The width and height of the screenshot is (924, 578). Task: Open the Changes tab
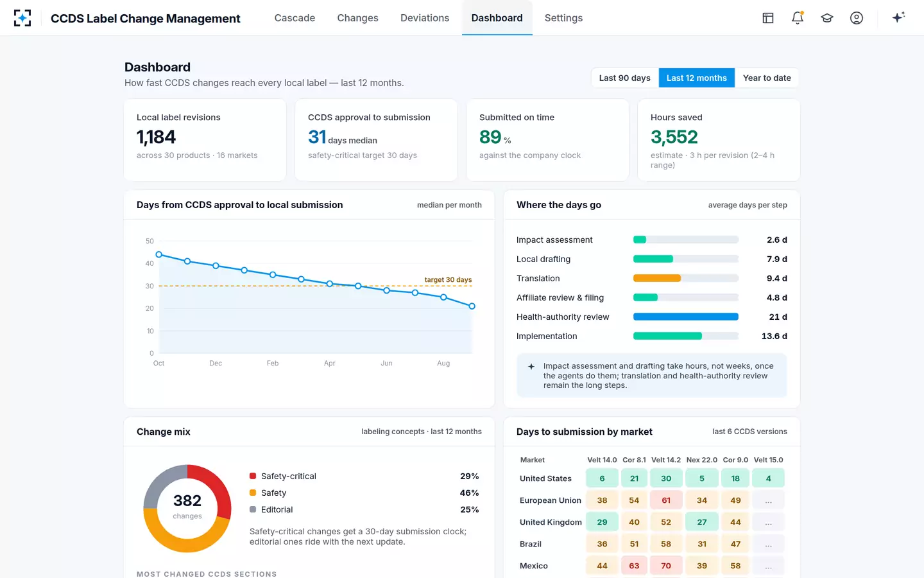[x=358, y=18]
